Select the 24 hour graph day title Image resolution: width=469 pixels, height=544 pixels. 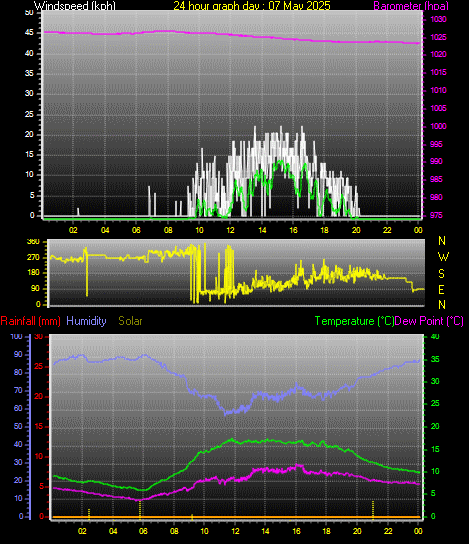coord(252,6)
